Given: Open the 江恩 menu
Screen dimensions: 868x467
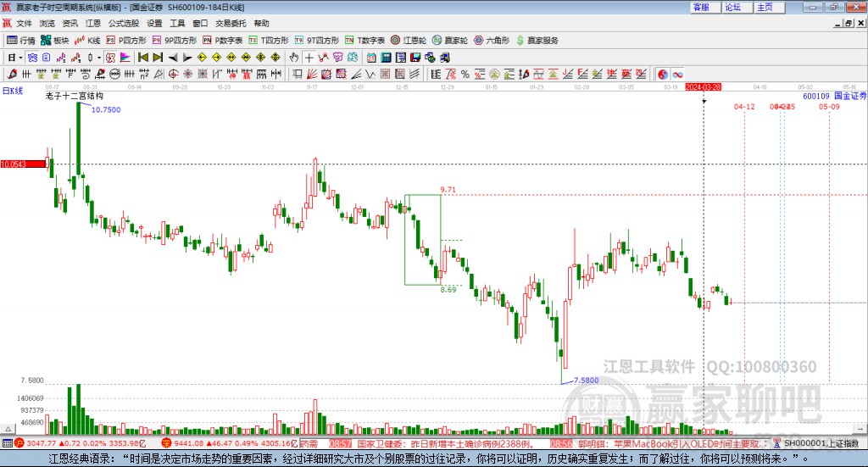Looking at the screenshot, I should click(92, 24).
